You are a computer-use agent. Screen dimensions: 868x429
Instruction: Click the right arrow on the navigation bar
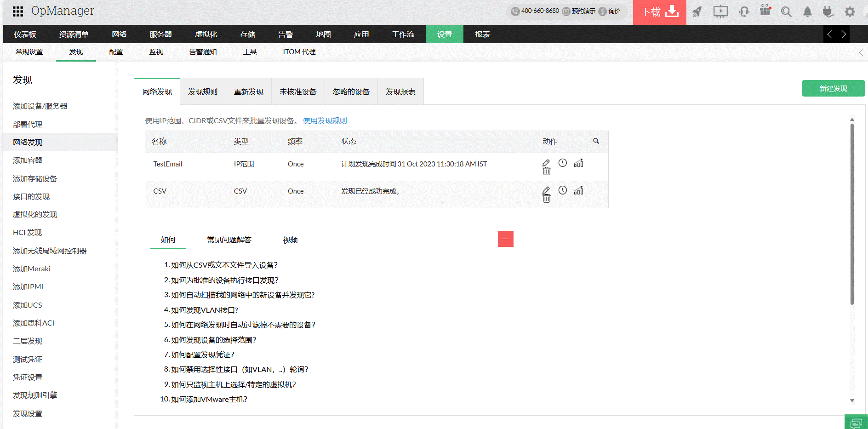tap(843, 34)
